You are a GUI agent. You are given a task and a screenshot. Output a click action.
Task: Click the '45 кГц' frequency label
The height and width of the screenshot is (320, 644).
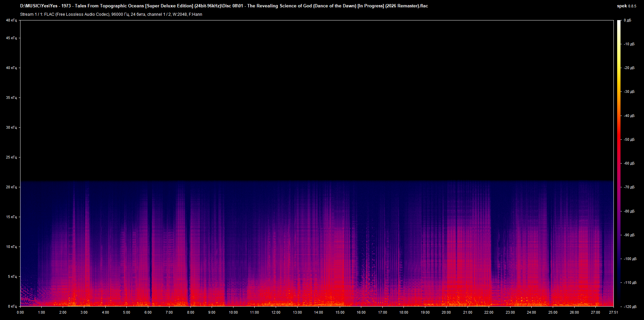[x=11, y=38]
